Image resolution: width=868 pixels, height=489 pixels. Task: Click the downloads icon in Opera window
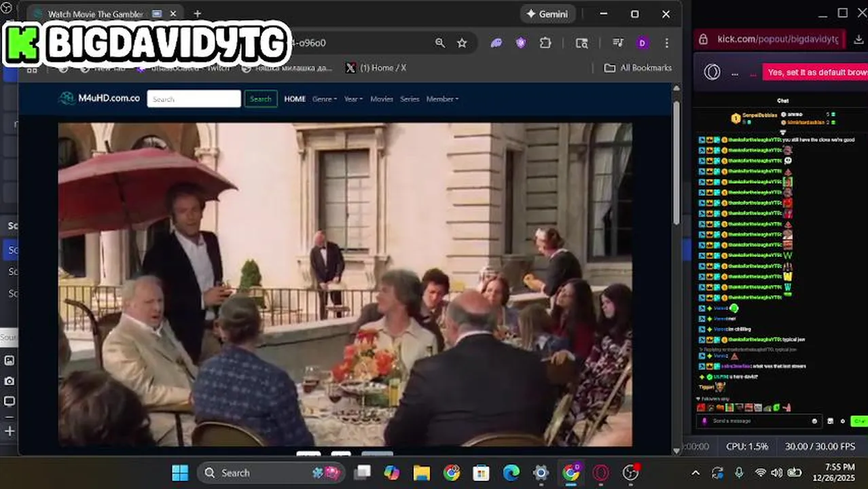(x=858, y=39)
